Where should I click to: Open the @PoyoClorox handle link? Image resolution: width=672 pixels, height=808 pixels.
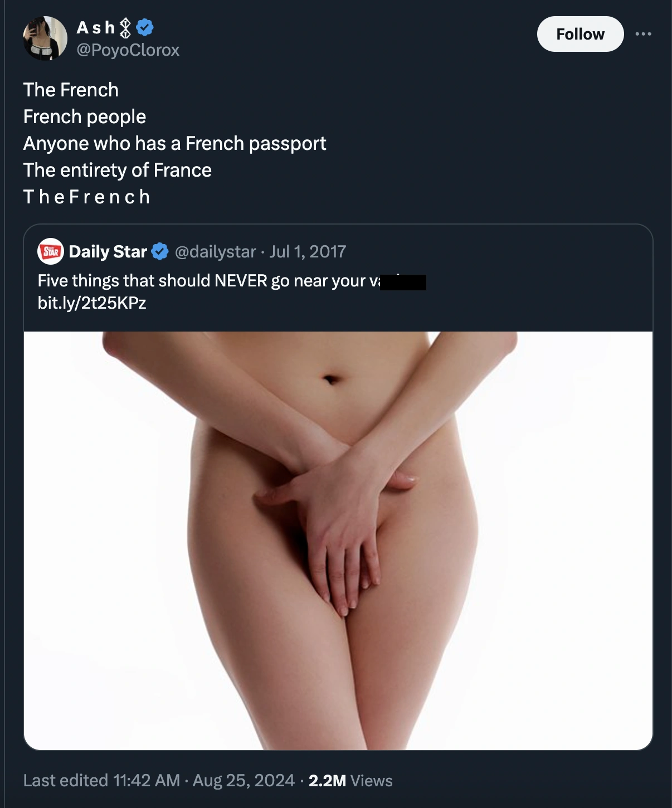click(128, 50)
